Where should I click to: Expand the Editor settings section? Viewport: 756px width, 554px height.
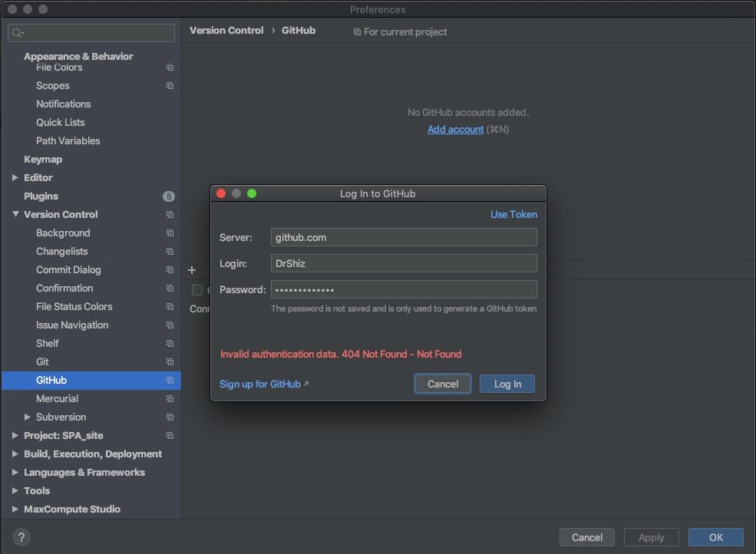(15, 177)
